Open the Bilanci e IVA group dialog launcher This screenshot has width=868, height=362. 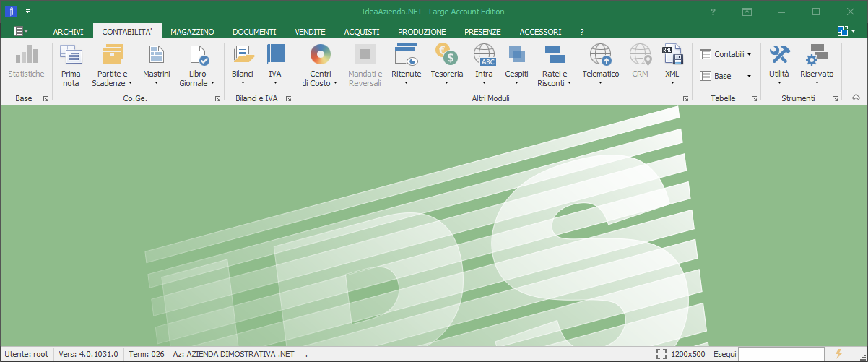click(287, 98)
